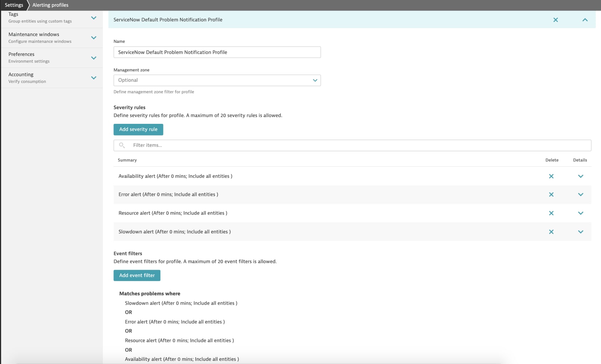
Task: Expand details of Error alert rule
Action: coord(580,195)
